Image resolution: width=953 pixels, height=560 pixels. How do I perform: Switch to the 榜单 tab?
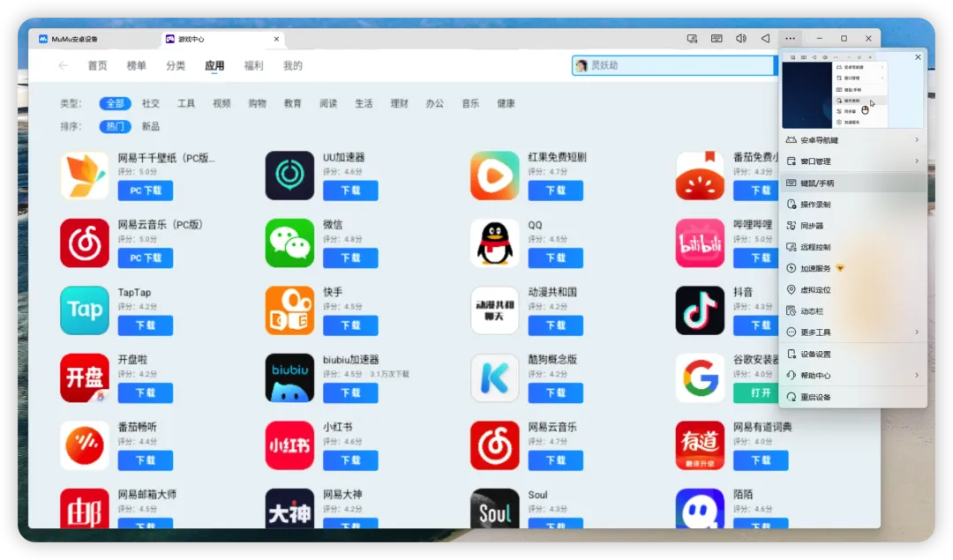[x=136, y=65]
